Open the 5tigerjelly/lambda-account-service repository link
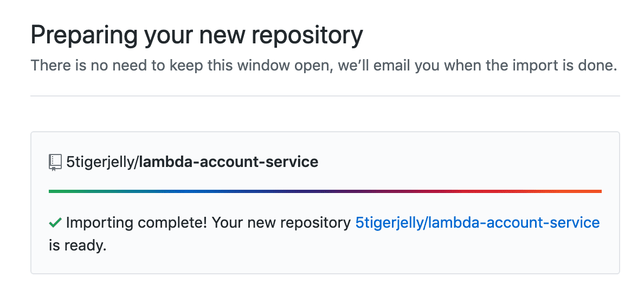This screenshot has width=644, height=296. point(477,223)
